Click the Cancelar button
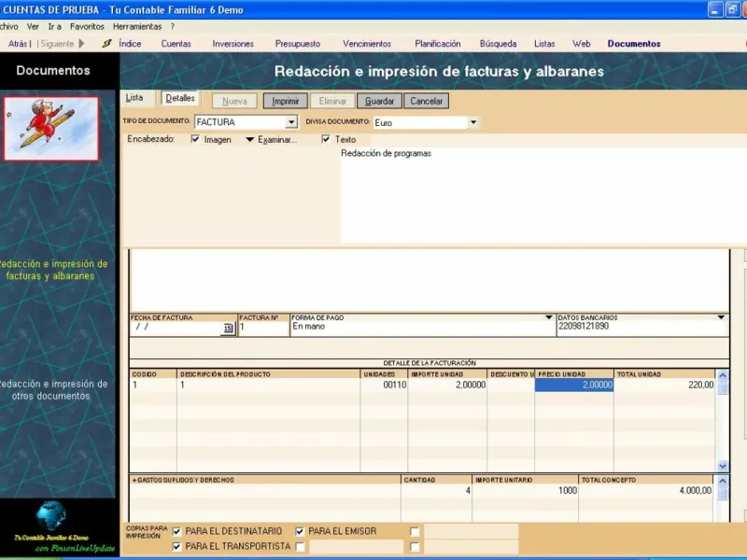 (x=427, y=101)
